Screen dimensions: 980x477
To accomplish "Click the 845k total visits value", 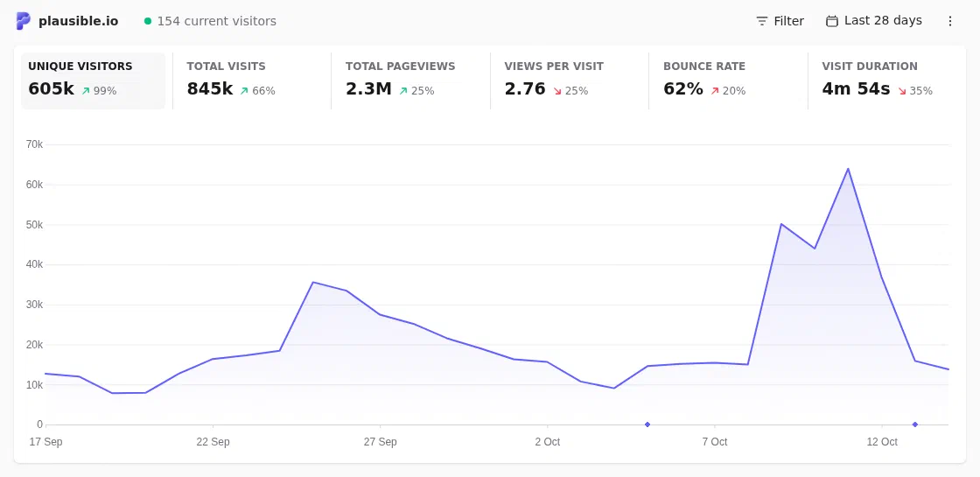I will click(210, 89).
